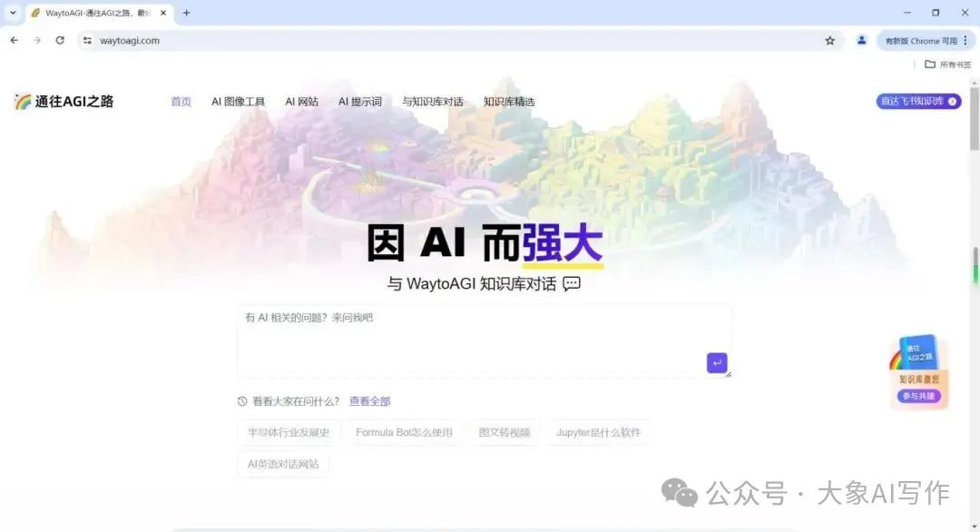980x532 pixels.
Task: Open the AI 图像工具 nav item
Action: pos(238,102)
